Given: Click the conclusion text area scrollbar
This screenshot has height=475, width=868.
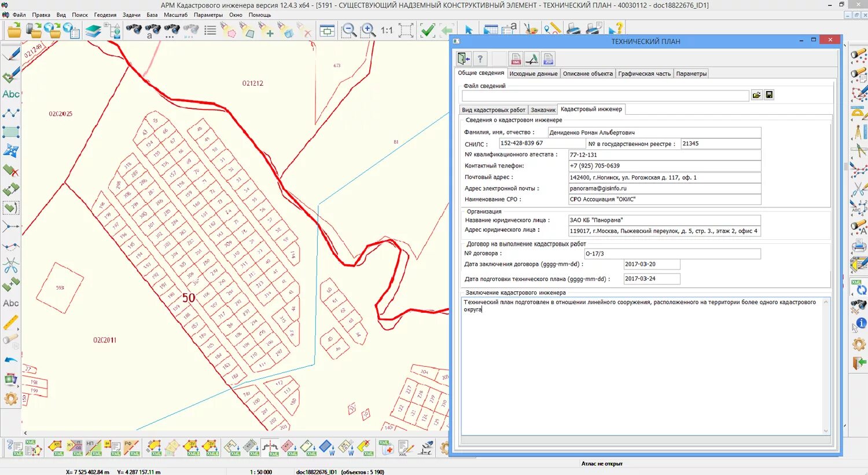Looking at the screenshot, I should pos(826,366).
